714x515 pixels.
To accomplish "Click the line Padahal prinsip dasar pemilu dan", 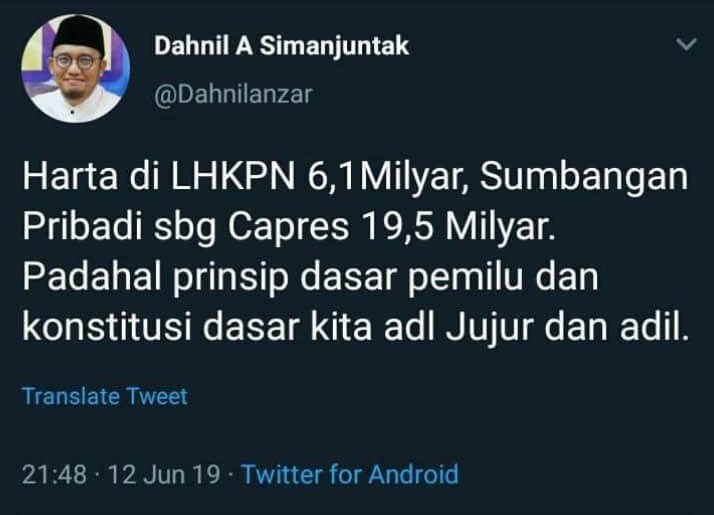I will click(x=310, y=277).
